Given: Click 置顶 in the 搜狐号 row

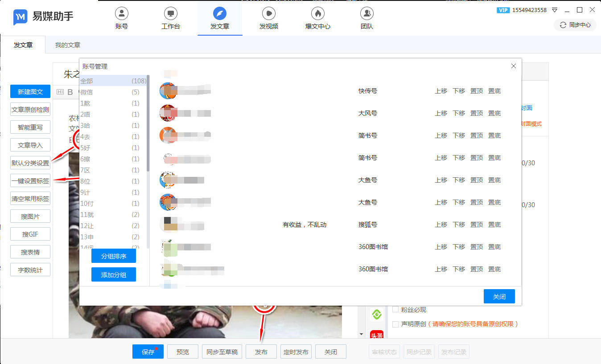Looking at the screenshot, I should 477,224.
